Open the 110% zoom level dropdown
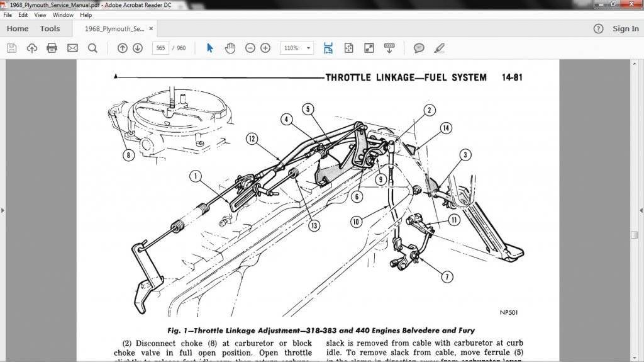This screenshot has width=644, height=362. (297, 48)
